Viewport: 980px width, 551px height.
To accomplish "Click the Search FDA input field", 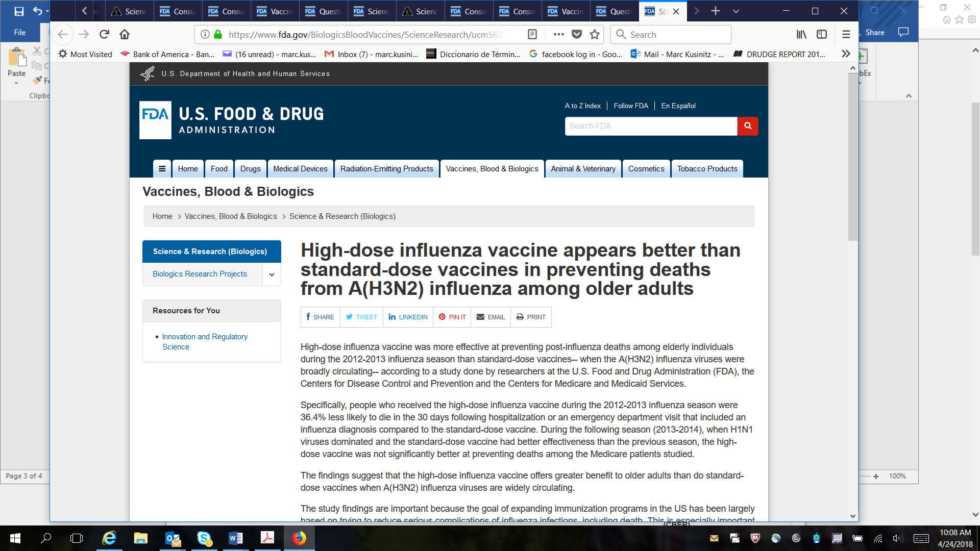I will click(x=651, y=126).
